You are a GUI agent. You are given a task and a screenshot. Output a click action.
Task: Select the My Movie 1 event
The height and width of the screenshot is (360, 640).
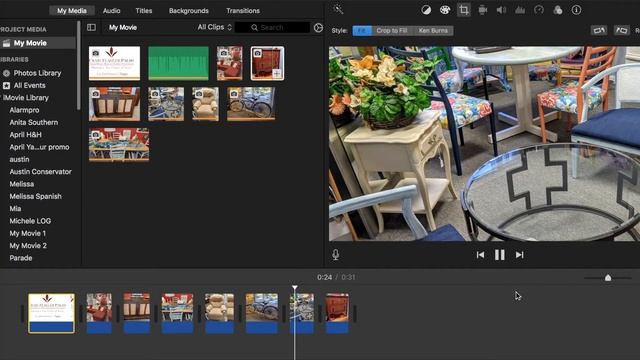click(28, 233)
